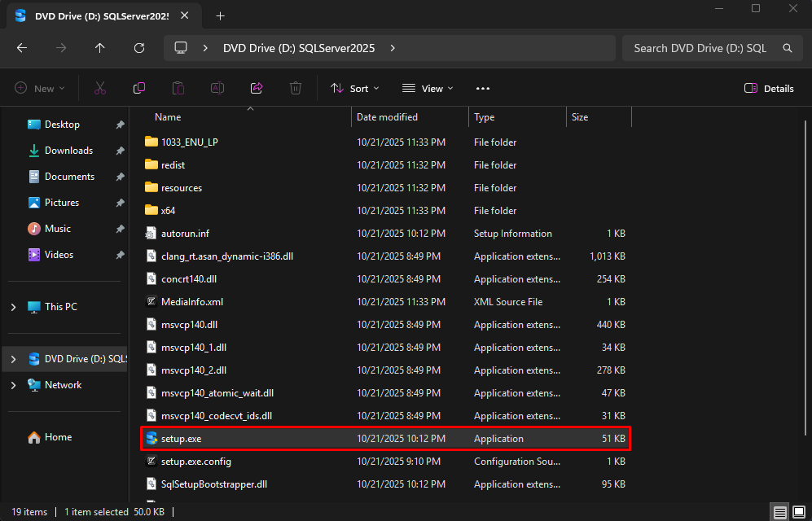Select the MediaInfo.xml file icon
812x521 pixels.
pos(151,302)
